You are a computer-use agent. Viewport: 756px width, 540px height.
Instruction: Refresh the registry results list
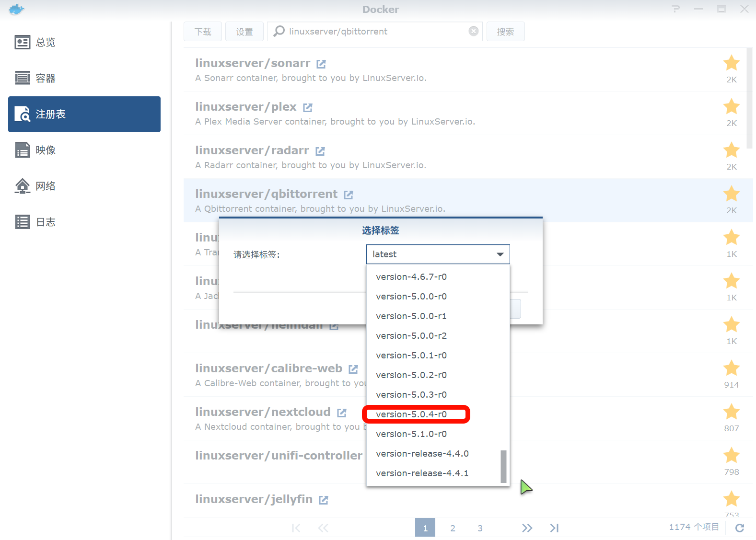740,528
